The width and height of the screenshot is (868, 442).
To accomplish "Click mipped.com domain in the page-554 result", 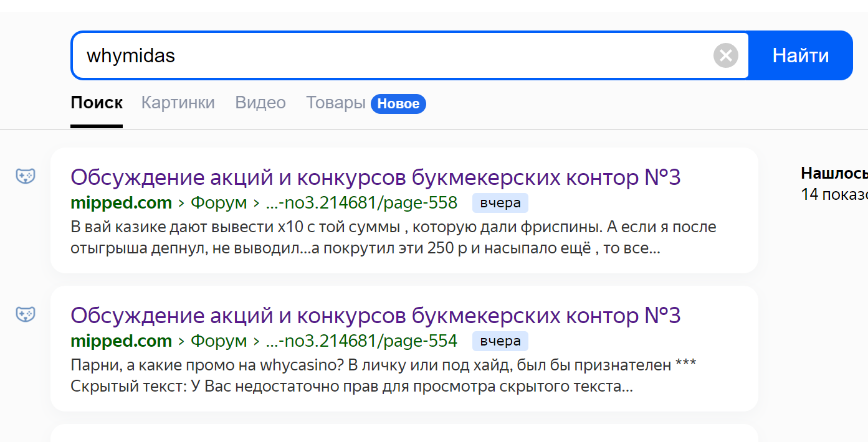I will pos(122,341).
